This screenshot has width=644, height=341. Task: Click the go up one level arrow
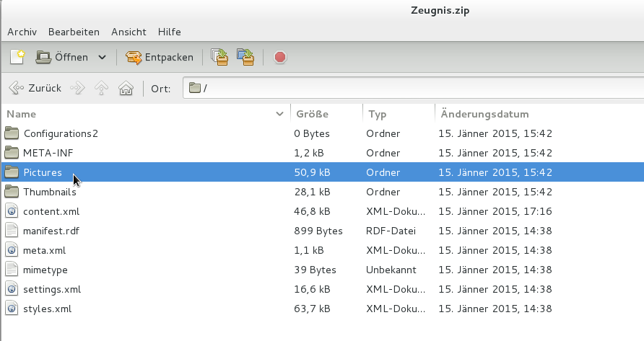[x=102, y=89]
